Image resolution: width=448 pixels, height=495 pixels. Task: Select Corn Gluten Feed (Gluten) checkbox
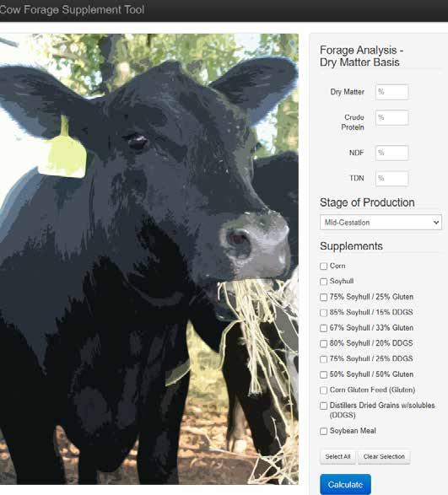pyautogui.click(x=323, y=390)
